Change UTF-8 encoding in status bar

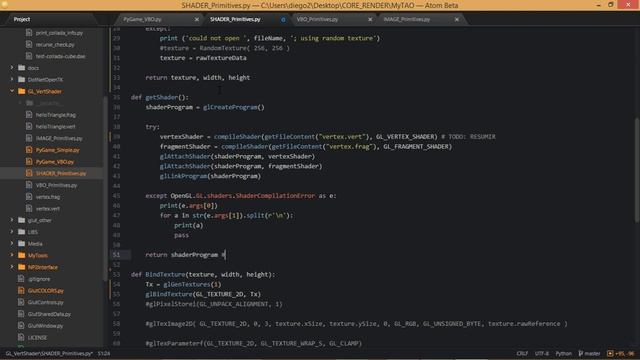click(542, 353)
